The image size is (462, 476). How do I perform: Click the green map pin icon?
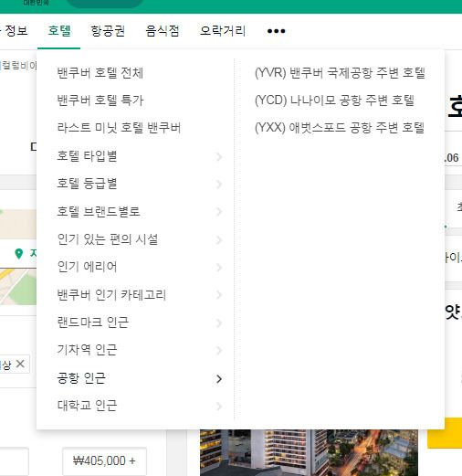point(19,253)
